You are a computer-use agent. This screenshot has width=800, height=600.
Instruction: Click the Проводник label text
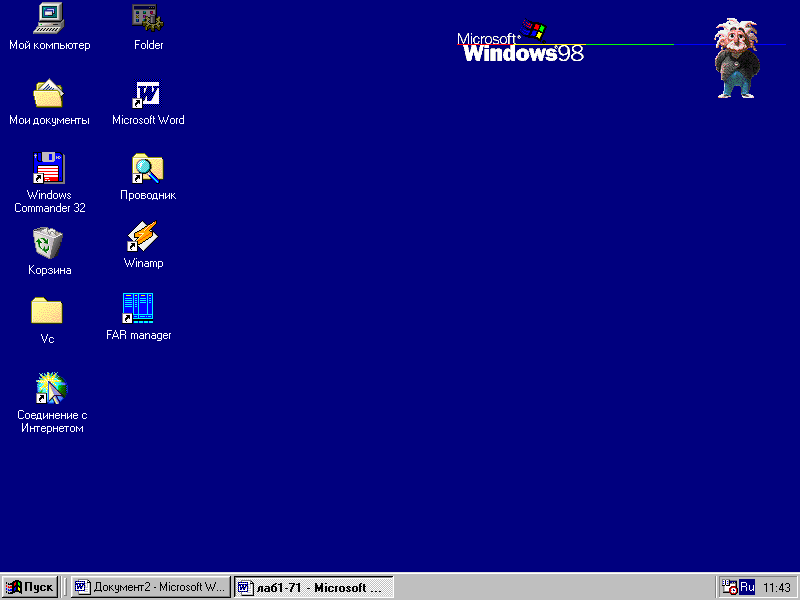tap(148, 195)
